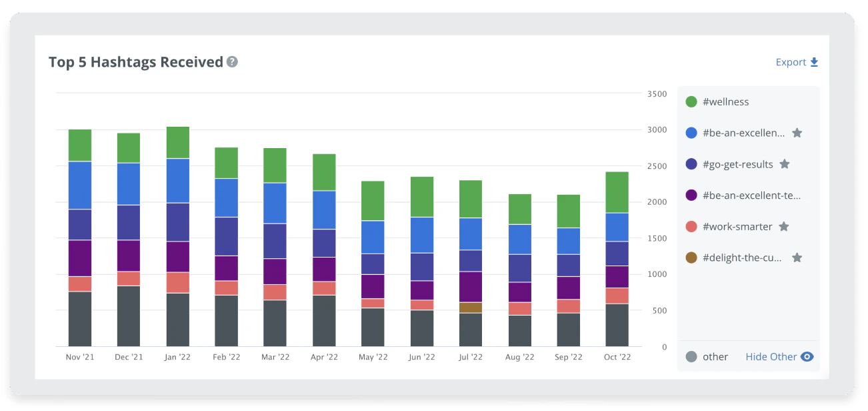868x411 pixels.
Task: Select the #go-get-results legend label
Action: 738,164
